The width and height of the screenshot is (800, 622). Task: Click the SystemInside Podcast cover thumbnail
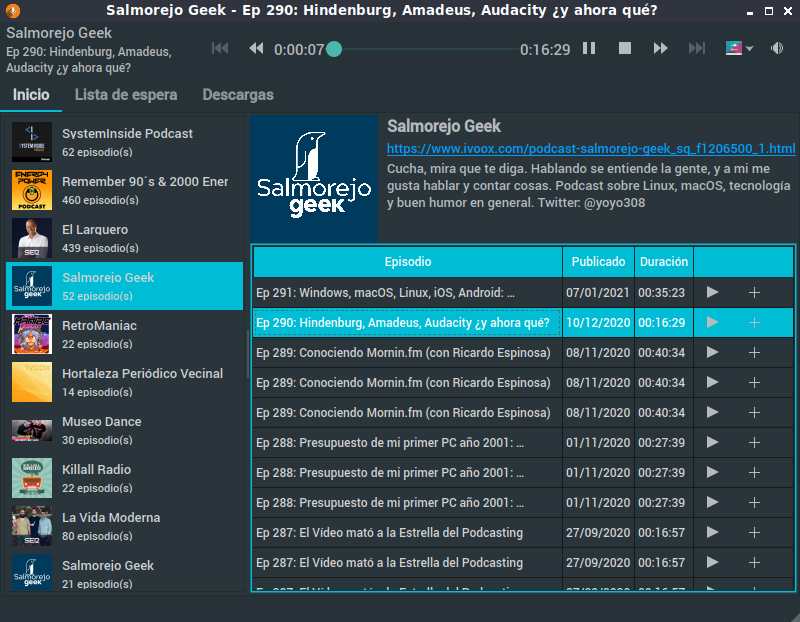click(x=32, y=142)
